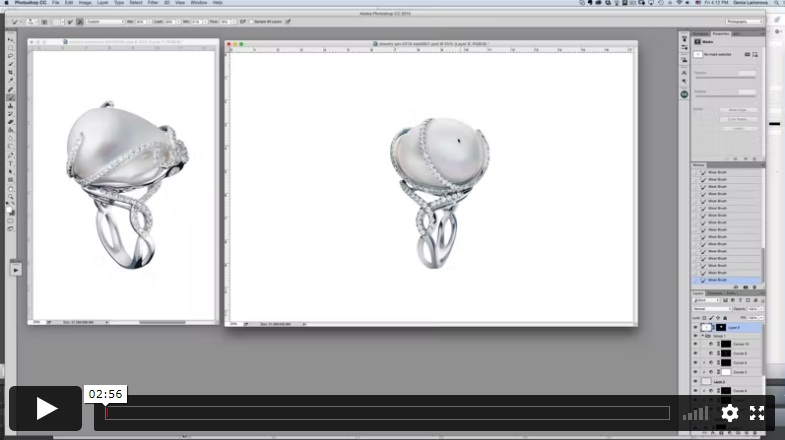The image size is (785, 440).
Task: Select the Healing Brush tool
Action: (x=11, y=89)
